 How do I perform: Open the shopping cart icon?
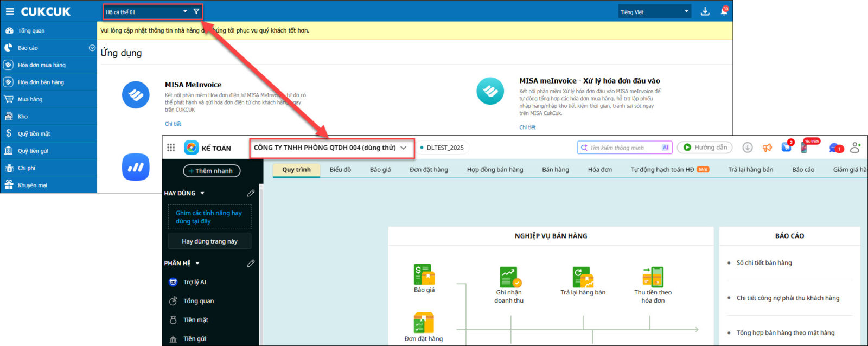pyautogui.click(x=786, y=148)
